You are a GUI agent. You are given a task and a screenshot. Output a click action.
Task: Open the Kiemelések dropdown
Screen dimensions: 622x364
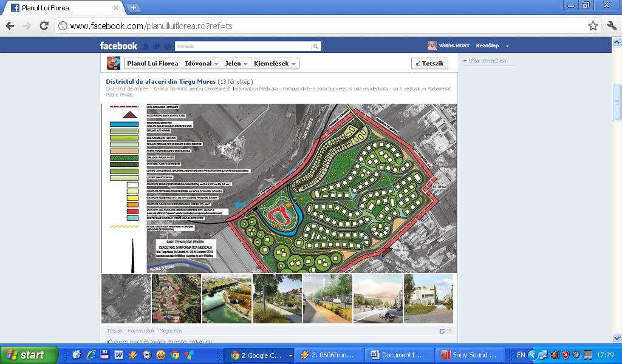pos(275,64)
